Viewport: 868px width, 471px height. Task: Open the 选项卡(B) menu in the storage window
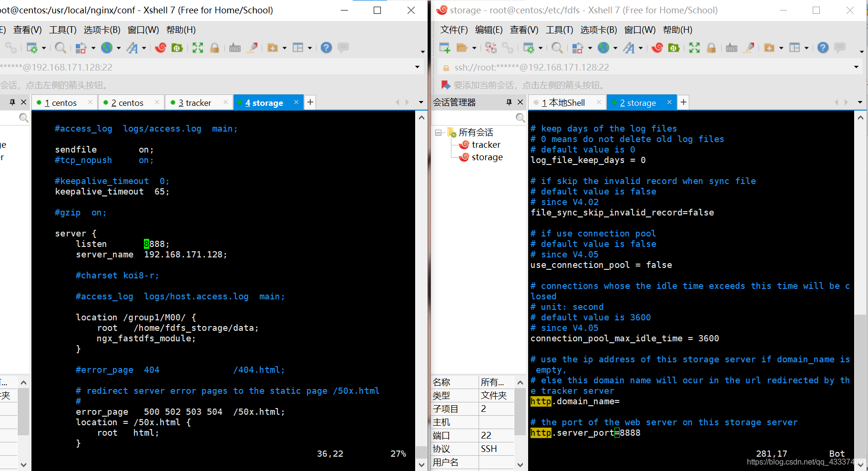click(x=599, y=30)
